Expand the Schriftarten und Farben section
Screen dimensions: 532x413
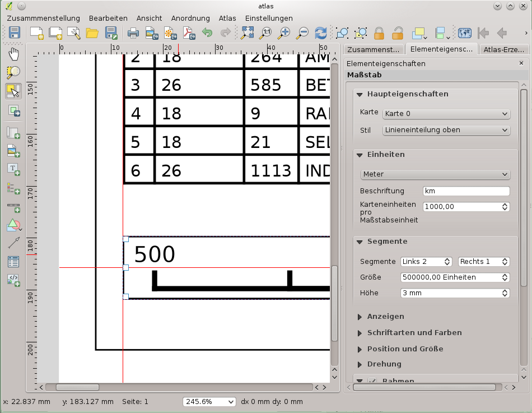(x=360, y=333)
